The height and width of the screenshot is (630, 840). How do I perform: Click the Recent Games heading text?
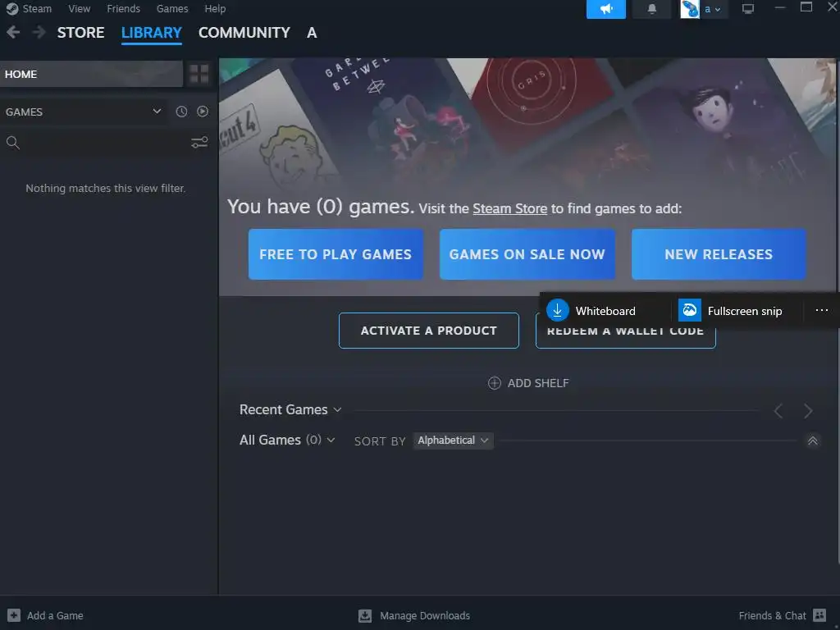pos(283,410)
